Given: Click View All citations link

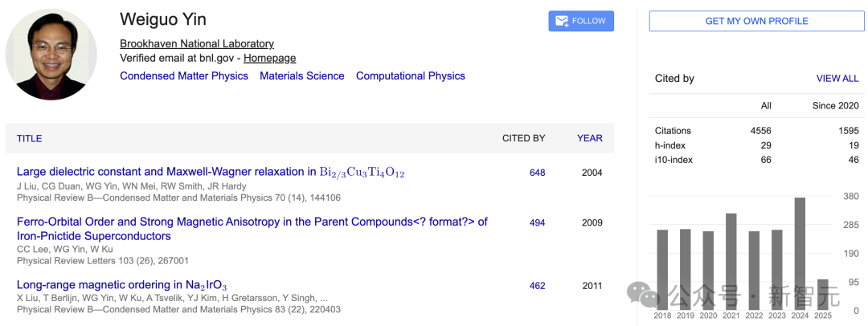Looking at the screenshot, I should (x=837, y=79).
